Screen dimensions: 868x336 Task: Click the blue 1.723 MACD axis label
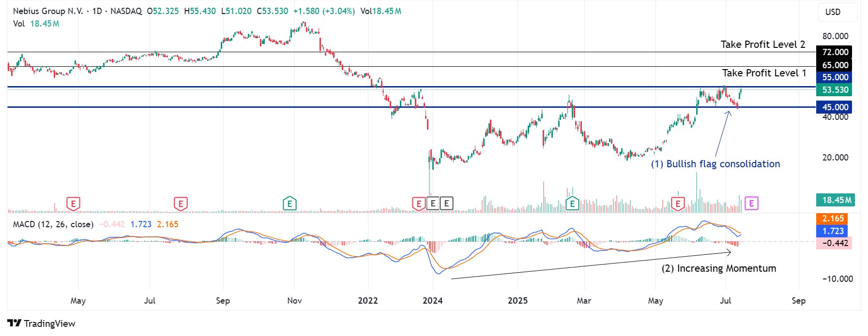[x=832, y=231]
